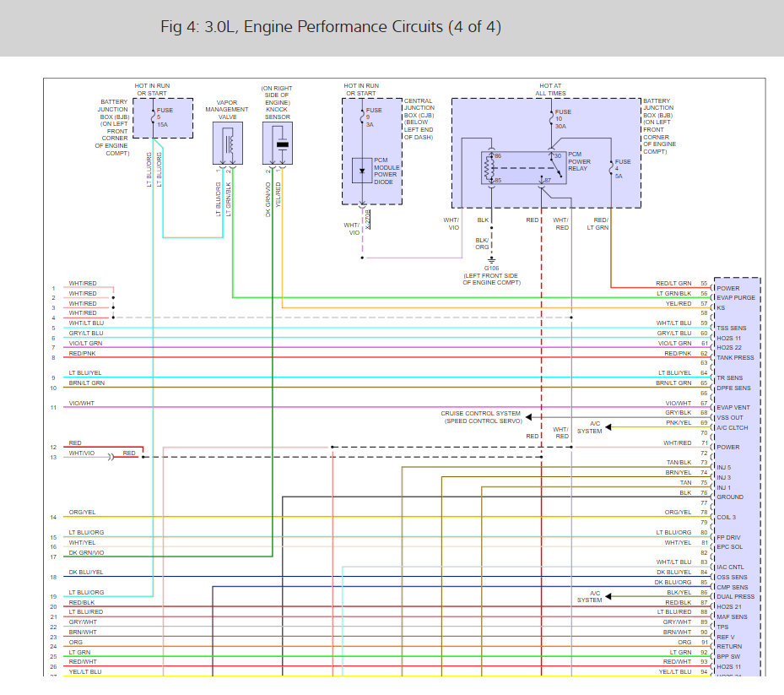Click the POWER pin 55 label

pos(727,288)
